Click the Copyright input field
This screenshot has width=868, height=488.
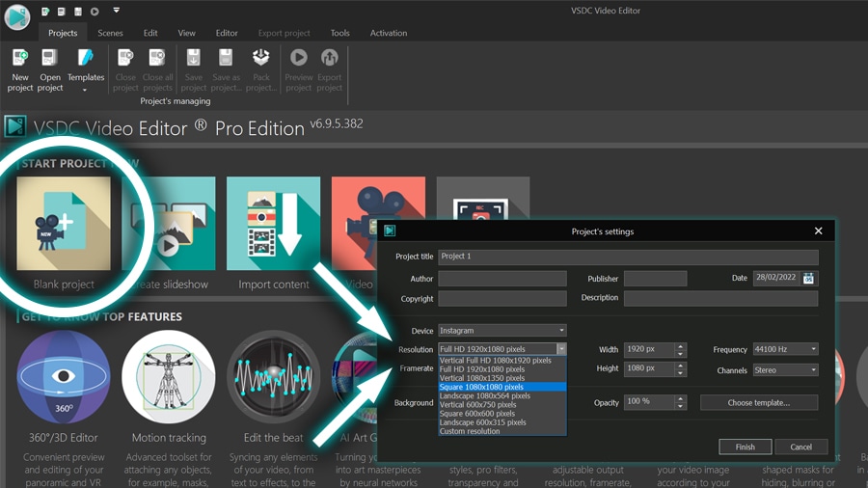pyautogui.click(x=502, y=299)
